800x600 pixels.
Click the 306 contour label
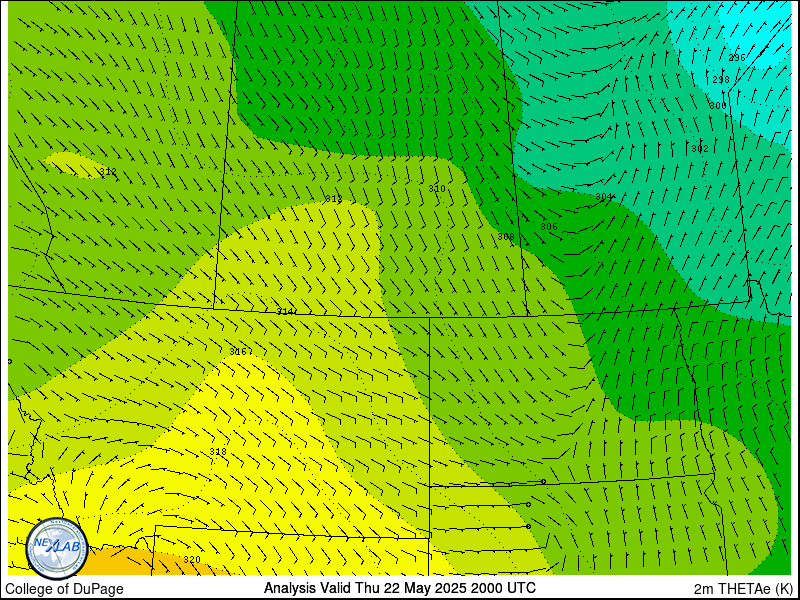click(549, 227)
